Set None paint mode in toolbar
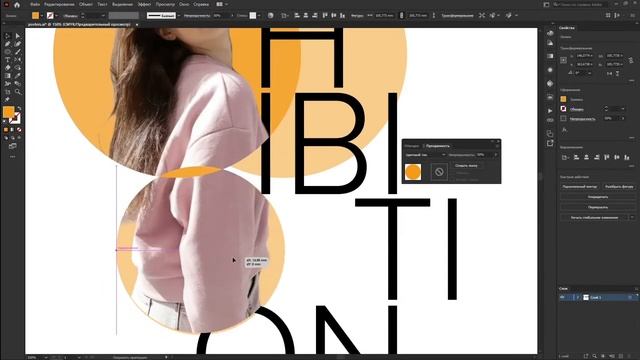 coord(19,130)
